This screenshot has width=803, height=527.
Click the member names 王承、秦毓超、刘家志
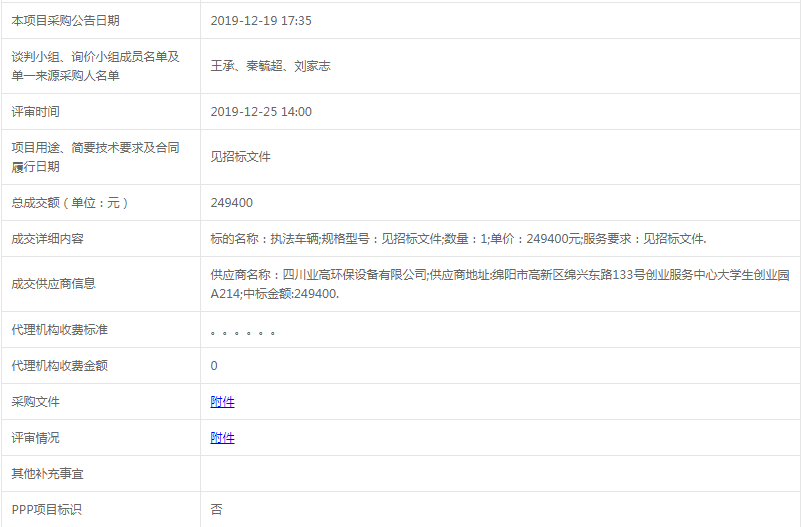(x=270, y=66)
